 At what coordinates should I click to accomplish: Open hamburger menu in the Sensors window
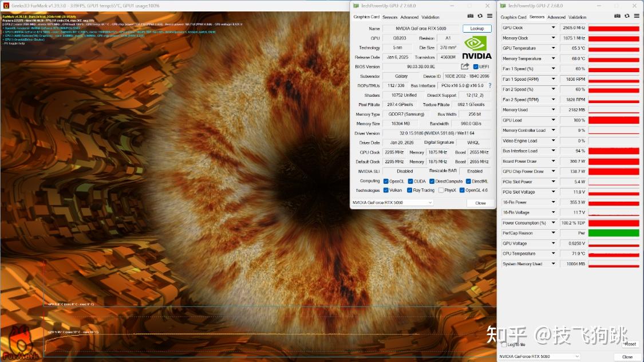(x=637, y=16)
